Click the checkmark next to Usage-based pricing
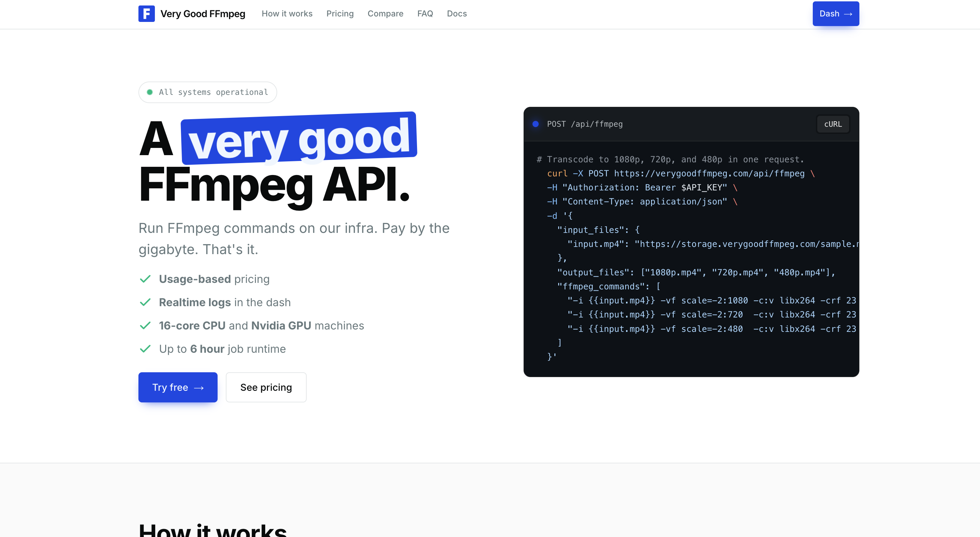The image size is (980, 537). tap(145, 279)
